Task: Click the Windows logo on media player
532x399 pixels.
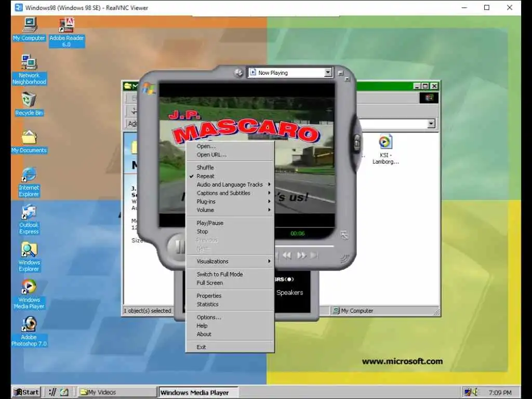Action: coord(149,88)
